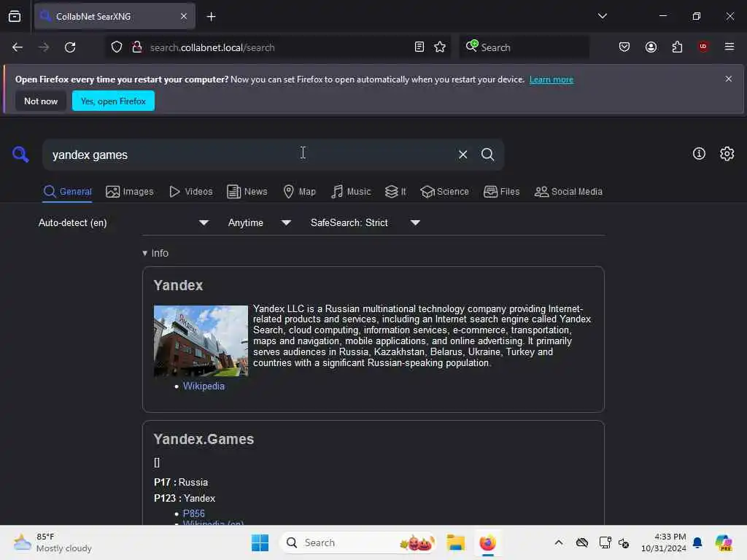
Task: Open the Firefox account icon
Action: coord(651,47)
